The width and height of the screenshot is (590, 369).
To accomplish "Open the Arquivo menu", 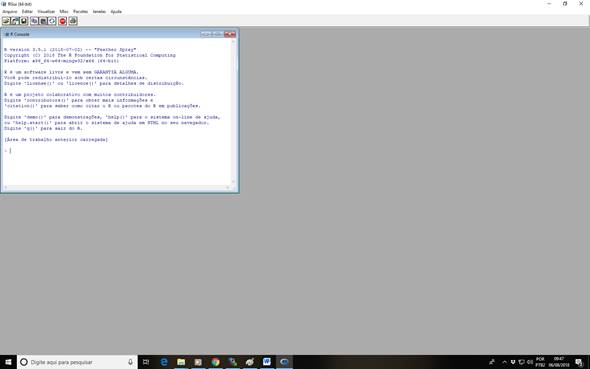I will coord(10,12).
